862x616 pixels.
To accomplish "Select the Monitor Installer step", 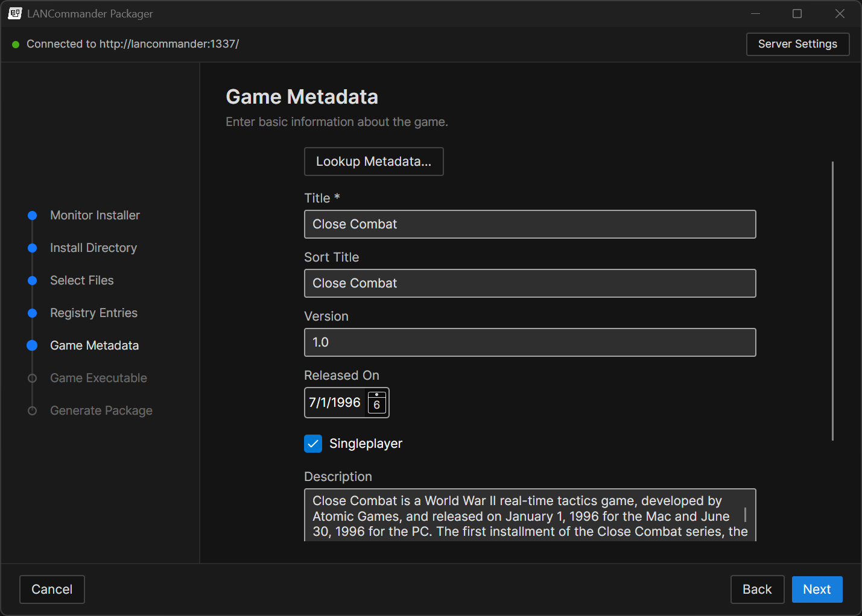I will [95, 215].
